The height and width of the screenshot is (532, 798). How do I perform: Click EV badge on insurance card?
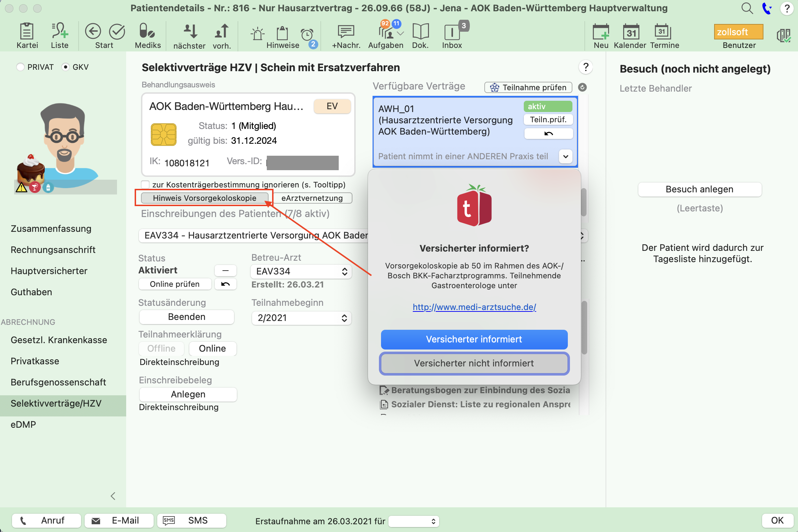332,106
